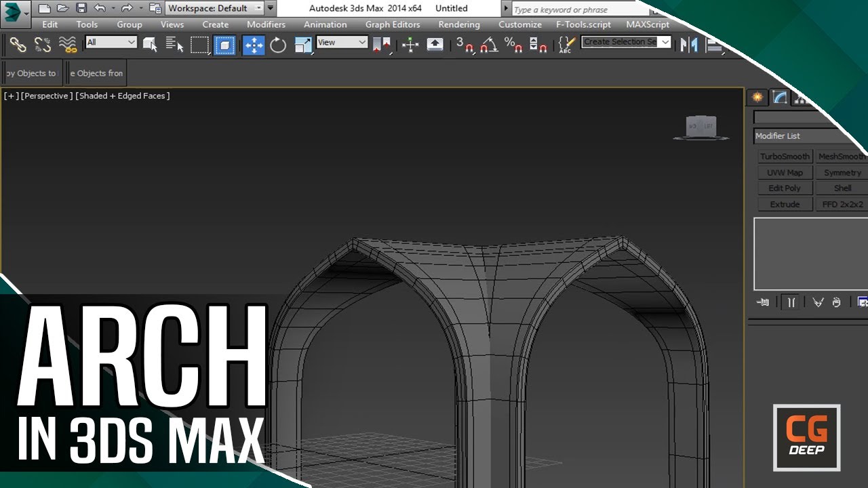
Task: Add the UVW Map modifier
Action: (785, 172)
